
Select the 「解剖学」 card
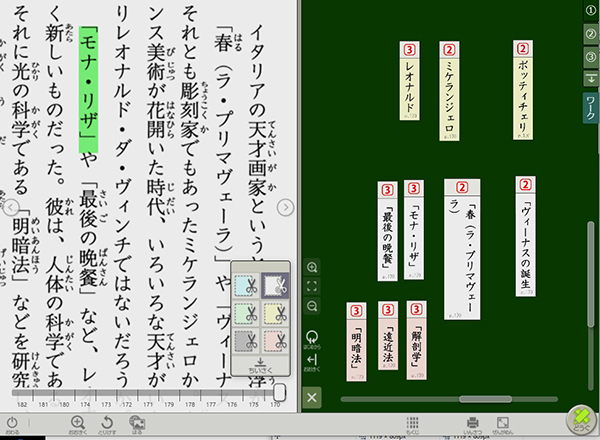pyautogui.click(x=416, y=340)
